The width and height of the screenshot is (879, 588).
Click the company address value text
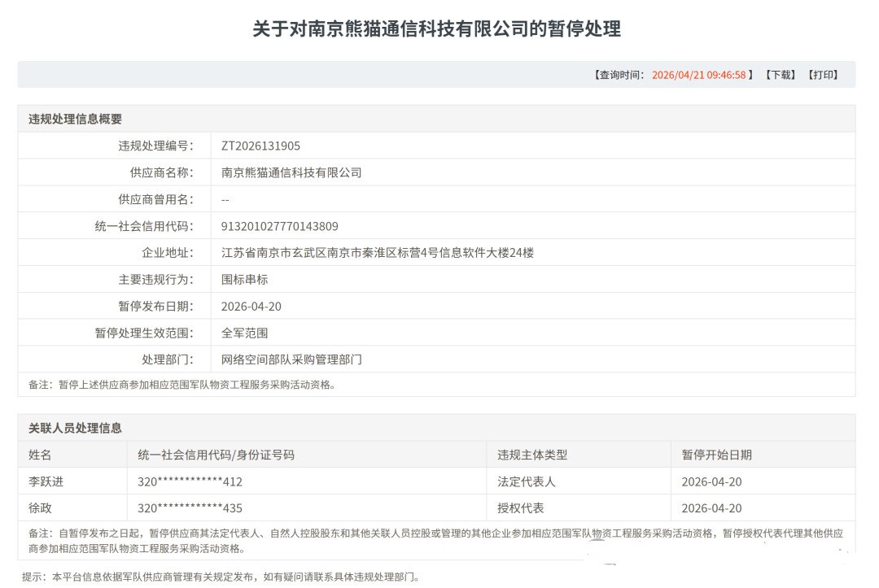[378, 253]
